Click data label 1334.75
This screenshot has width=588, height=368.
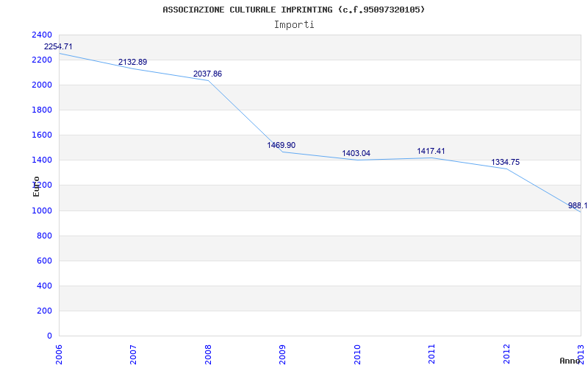tap(506, 163)
